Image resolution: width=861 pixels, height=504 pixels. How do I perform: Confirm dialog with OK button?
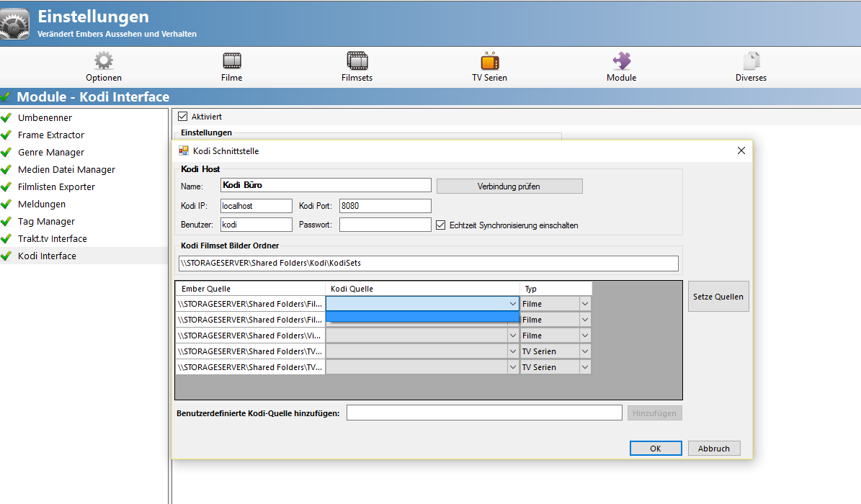click(x=656, y=449)
